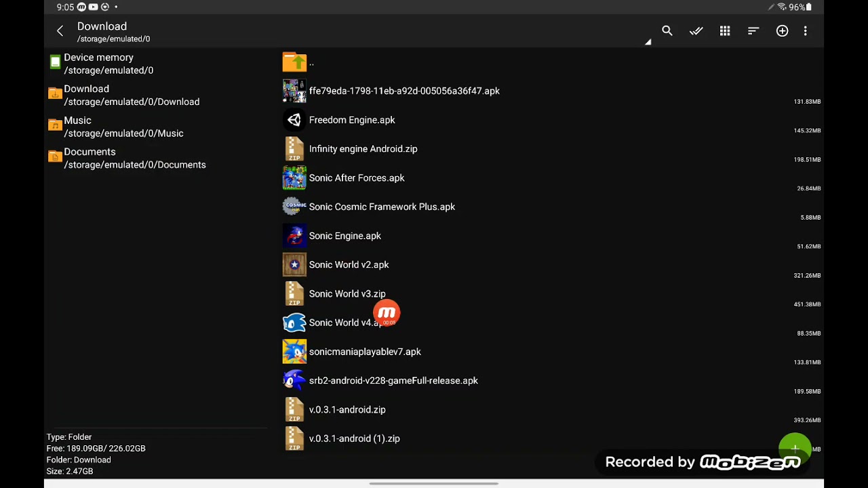Select v.0.3.1-android (1).zip file name
Viewport: 868px width, 488px height.
point(354,439)
